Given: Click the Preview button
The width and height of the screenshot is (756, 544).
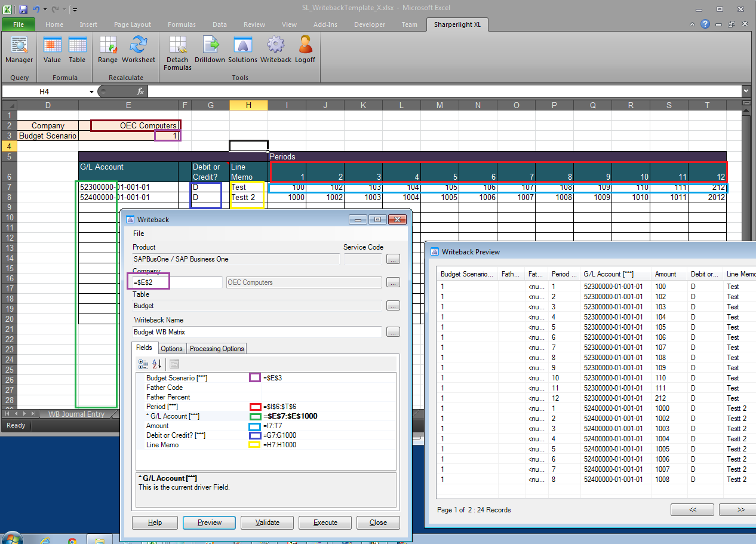Looking at the screenshot, I should tap(210, 523).
